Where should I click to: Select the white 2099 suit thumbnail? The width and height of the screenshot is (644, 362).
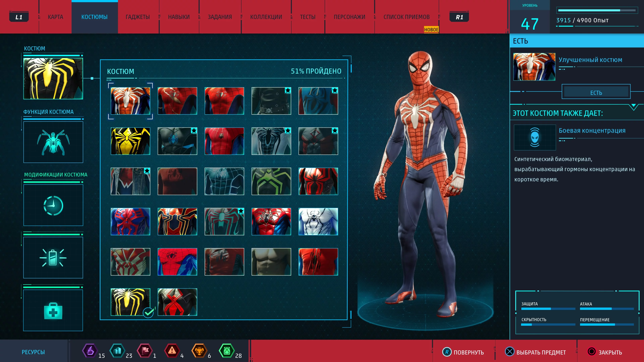pos(318,222)
